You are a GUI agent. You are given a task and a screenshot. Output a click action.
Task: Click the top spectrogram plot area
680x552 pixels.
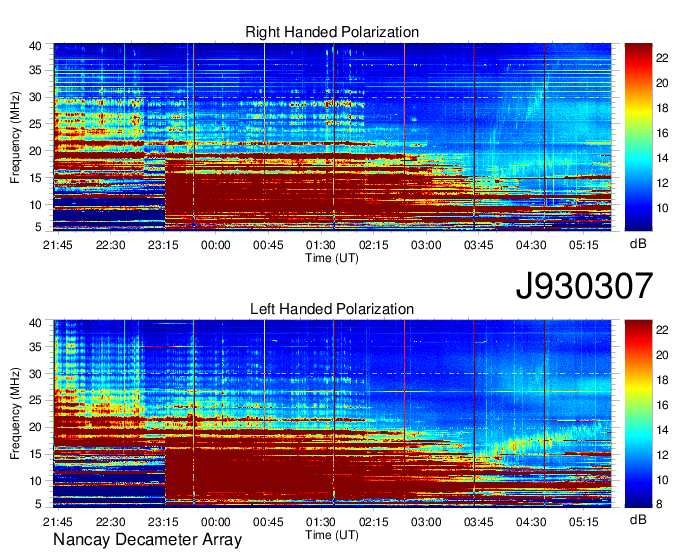332,137
